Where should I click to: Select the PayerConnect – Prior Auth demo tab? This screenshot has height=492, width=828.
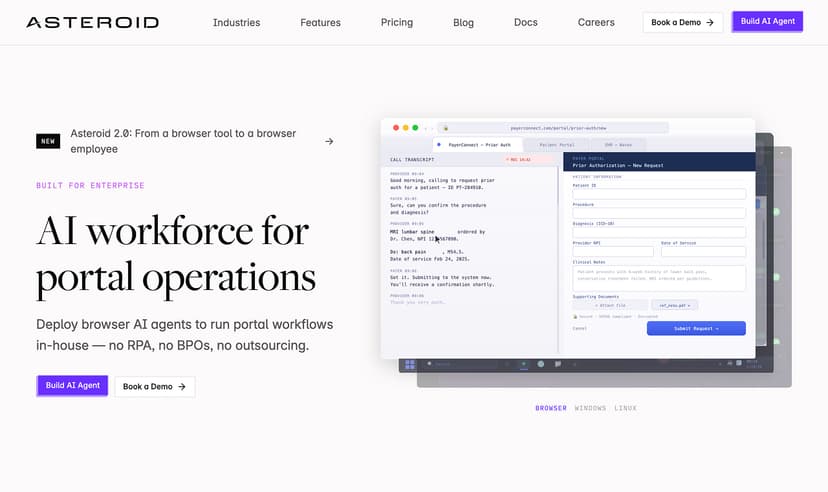477,145
